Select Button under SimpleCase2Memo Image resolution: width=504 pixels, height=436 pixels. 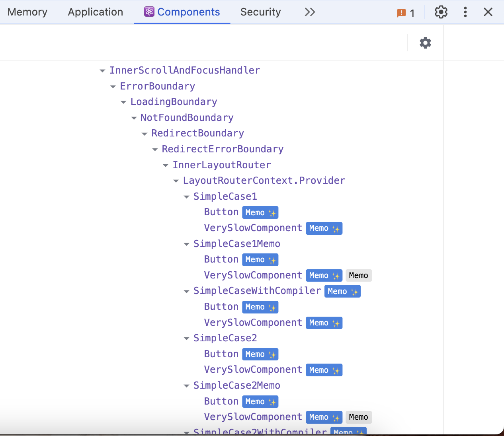221,401
